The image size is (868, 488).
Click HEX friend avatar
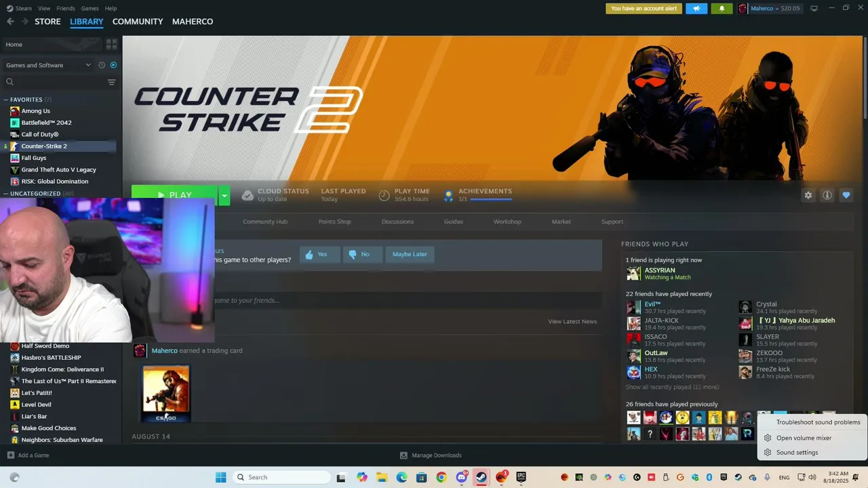click(633, 373)
